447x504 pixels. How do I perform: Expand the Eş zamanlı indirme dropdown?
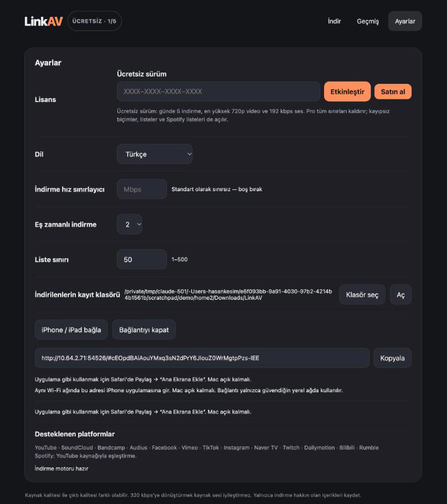[130, 224]
